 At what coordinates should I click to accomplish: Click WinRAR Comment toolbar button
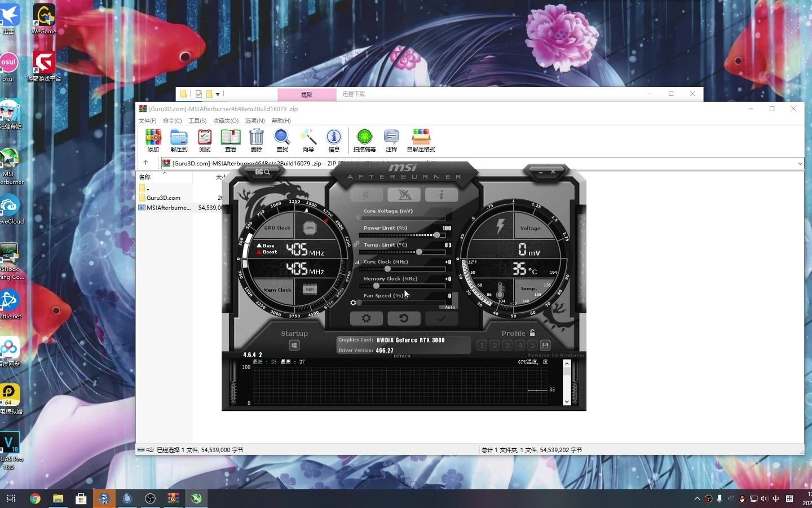391,141
